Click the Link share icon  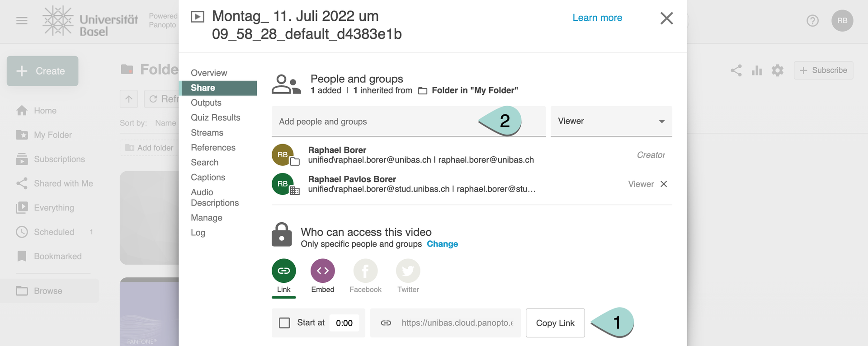click(x=283, y=271)
